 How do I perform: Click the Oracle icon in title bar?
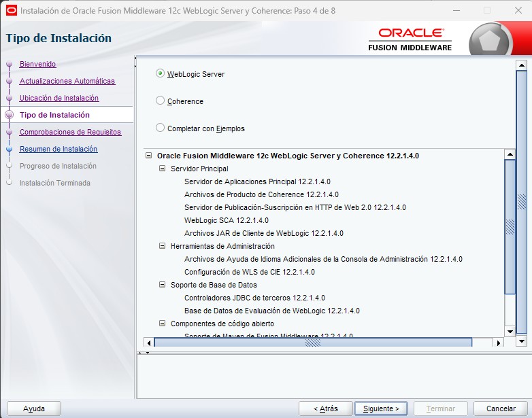11,10
